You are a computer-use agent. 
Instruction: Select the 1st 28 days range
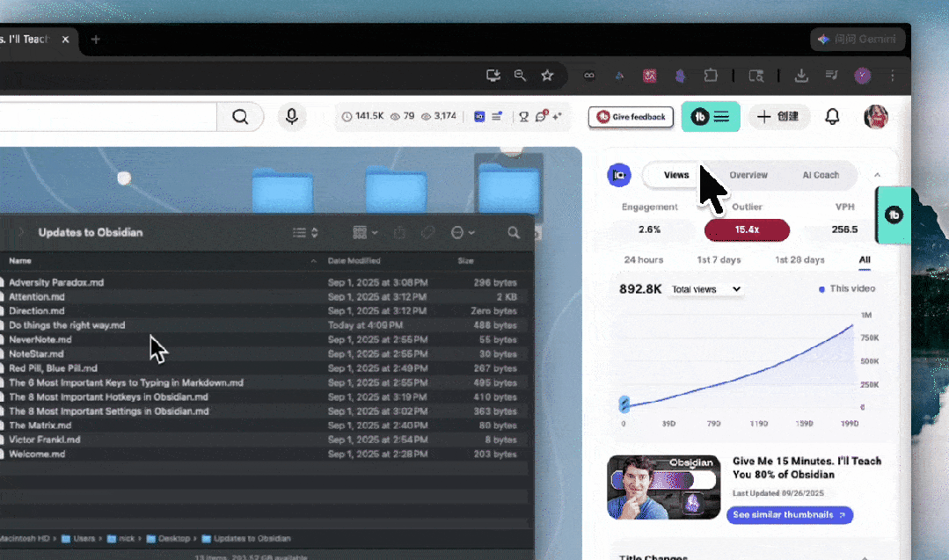(799, 259)
